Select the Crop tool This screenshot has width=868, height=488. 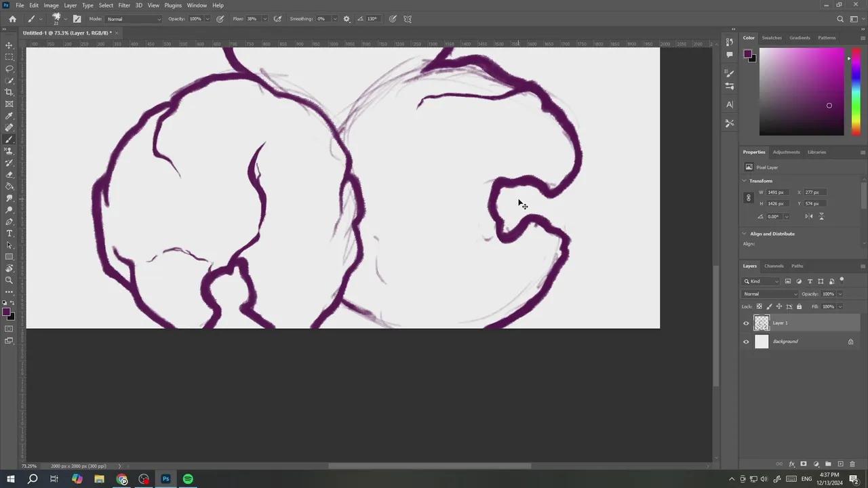[9, 92]
